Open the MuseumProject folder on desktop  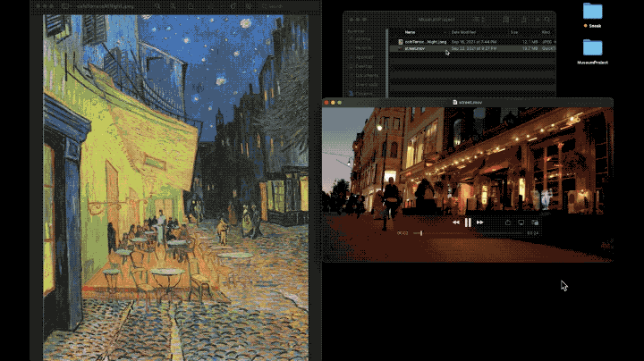(x=592, y=49)
